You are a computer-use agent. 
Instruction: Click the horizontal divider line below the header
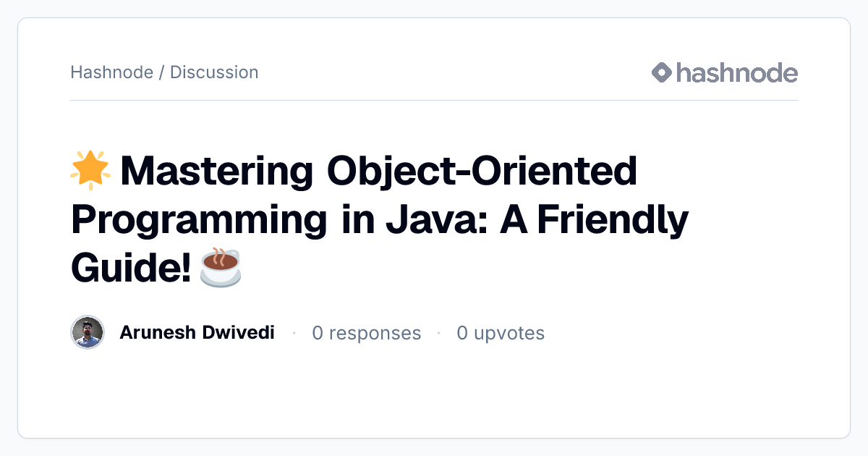(x=434, y=100)
